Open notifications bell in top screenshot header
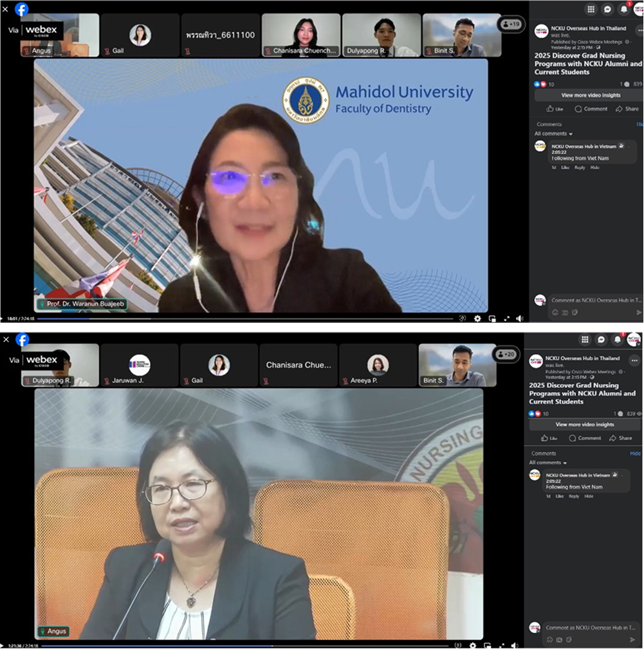This screenshot has width=644, height=649. pyautogui.click(x=623, y=9)
